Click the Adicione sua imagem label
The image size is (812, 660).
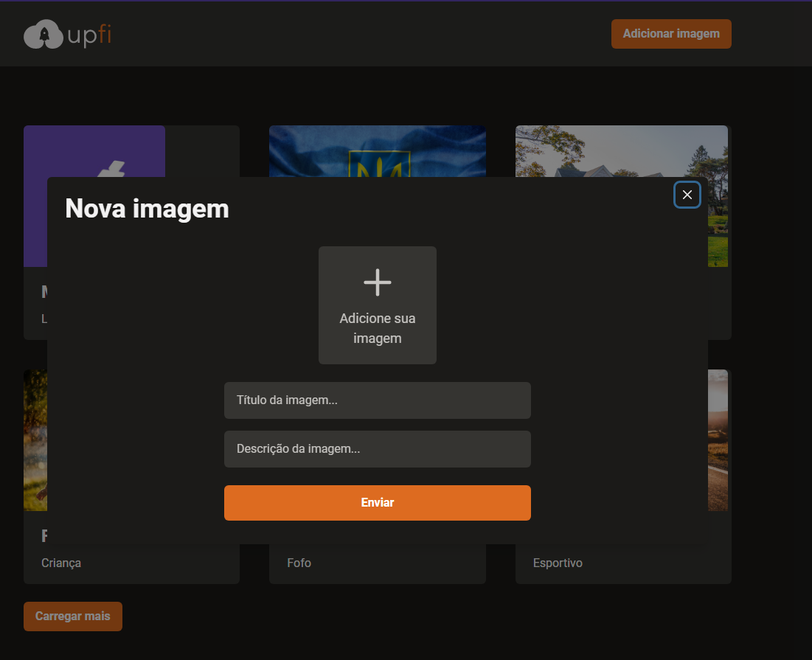(x=378, y=328)
